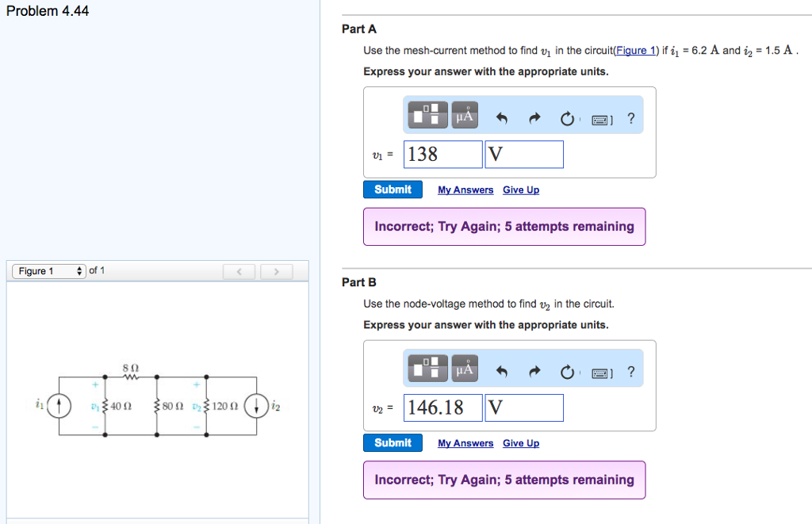Open the units (μÅ) picker in Part A
The width and height of the screenshot is (812, 524).
(464, 114)
